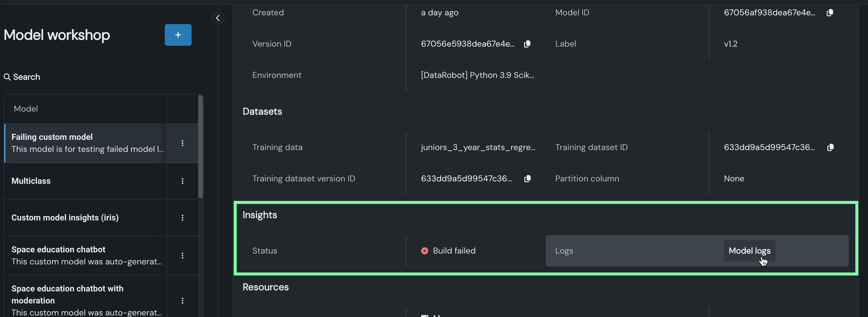
Task: Select the Multiclass model row
Action: tap(84, 181)
